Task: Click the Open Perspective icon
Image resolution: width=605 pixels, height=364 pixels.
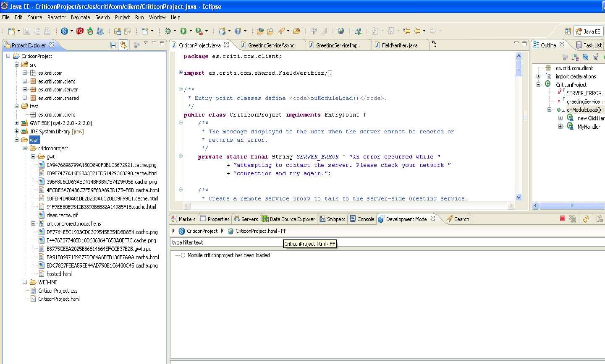Action: click(568, 31)
